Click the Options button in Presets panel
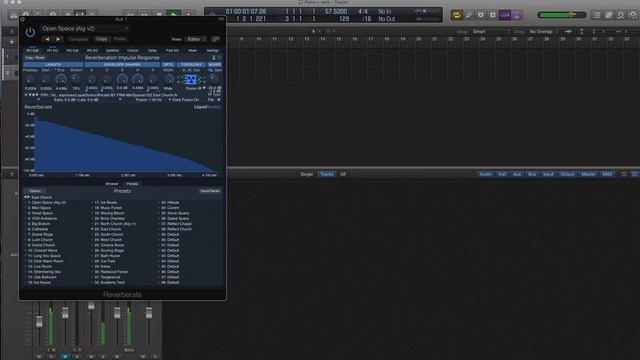 pyautogui.click(x=35, y=191)
